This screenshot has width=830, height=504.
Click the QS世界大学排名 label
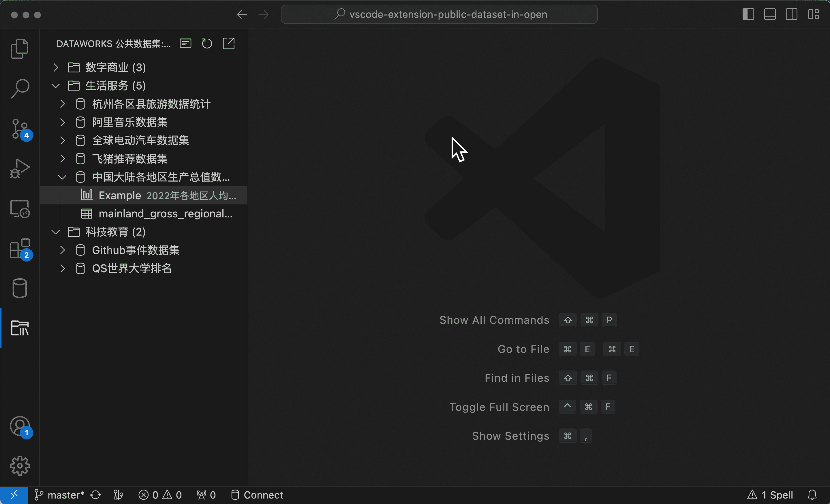click(132, 268)
